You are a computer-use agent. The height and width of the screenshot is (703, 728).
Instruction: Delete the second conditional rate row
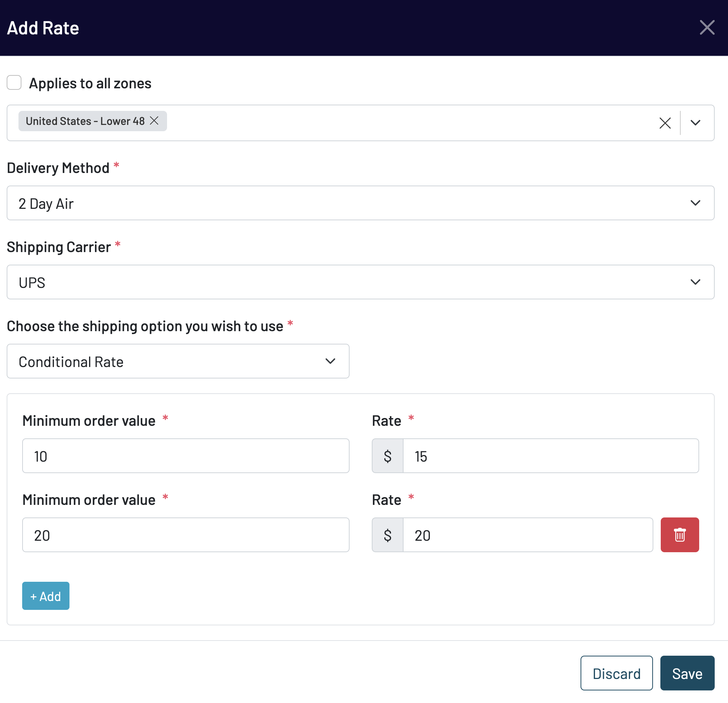(x=679, y=535)
